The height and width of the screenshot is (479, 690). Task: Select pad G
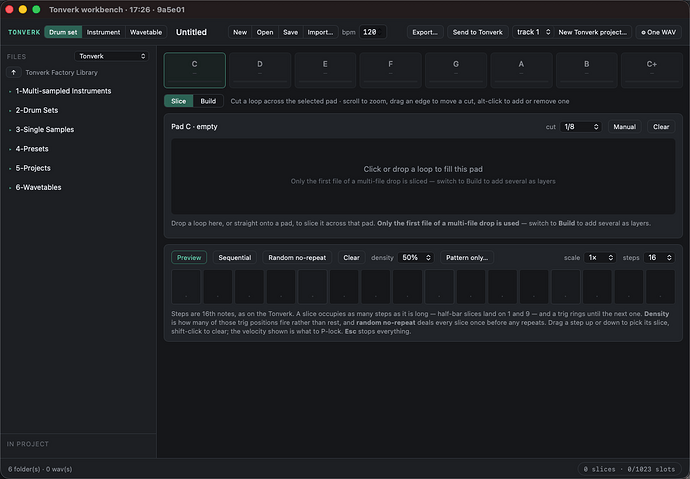(456, 70)
